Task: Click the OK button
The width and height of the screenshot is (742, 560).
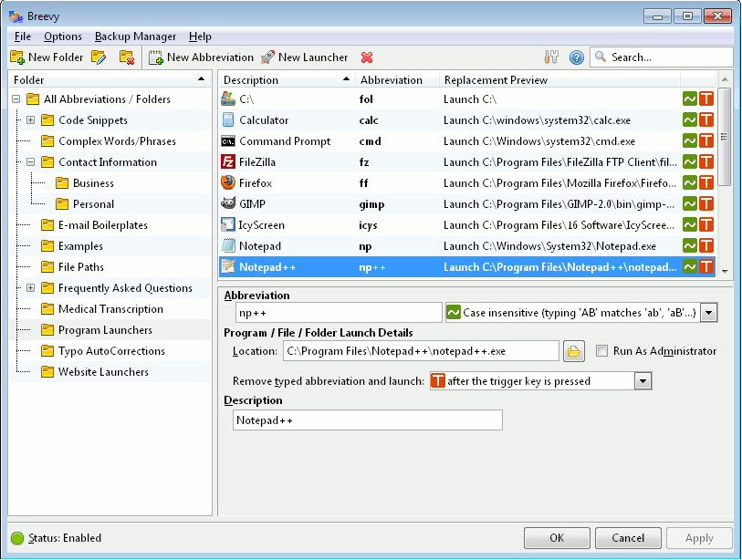Action: coord(556,538)
